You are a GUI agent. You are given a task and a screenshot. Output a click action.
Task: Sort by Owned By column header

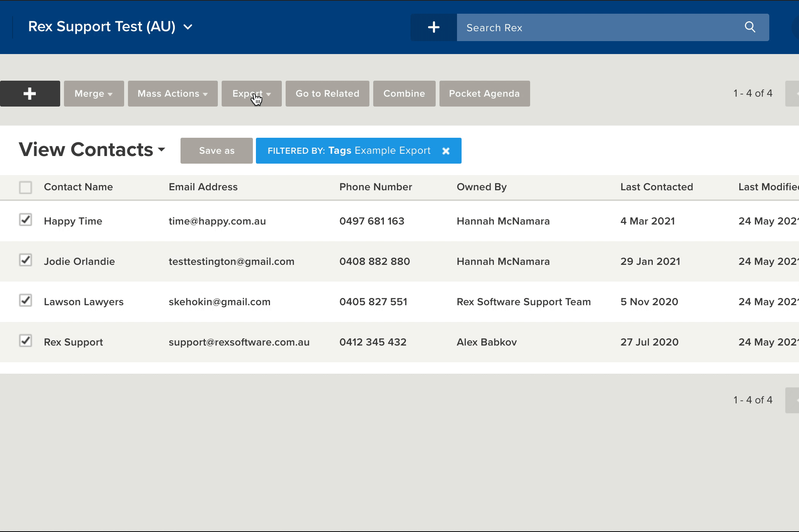(482, 187)
